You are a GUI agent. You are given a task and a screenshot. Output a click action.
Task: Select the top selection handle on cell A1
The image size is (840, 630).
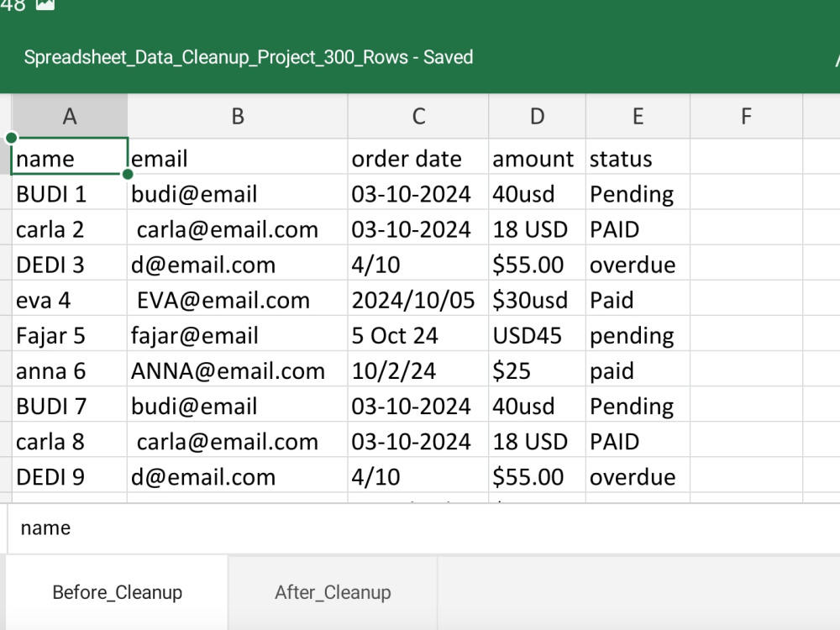point(11,139)
